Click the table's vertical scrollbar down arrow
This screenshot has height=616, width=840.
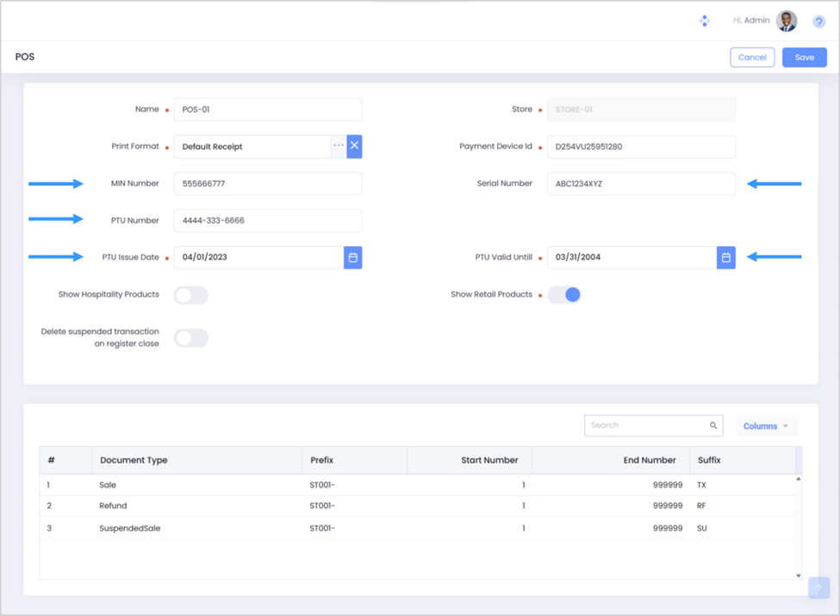799,576
